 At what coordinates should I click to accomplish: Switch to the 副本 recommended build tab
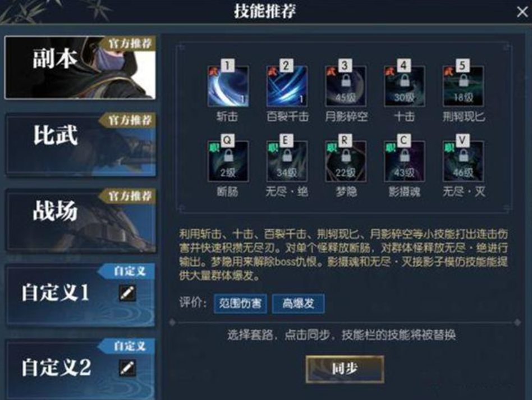click(x=80, y=67)
